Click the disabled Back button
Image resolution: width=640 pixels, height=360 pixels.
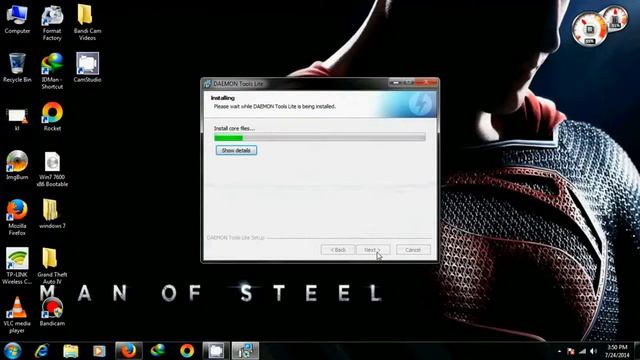338,250
